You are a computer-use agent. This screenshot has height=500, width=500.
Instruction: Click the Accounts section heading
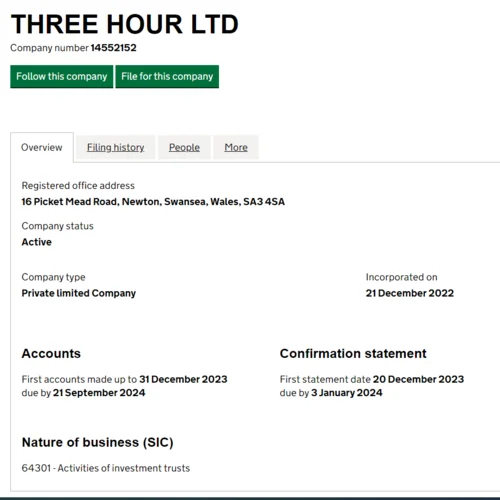[51, 353]
